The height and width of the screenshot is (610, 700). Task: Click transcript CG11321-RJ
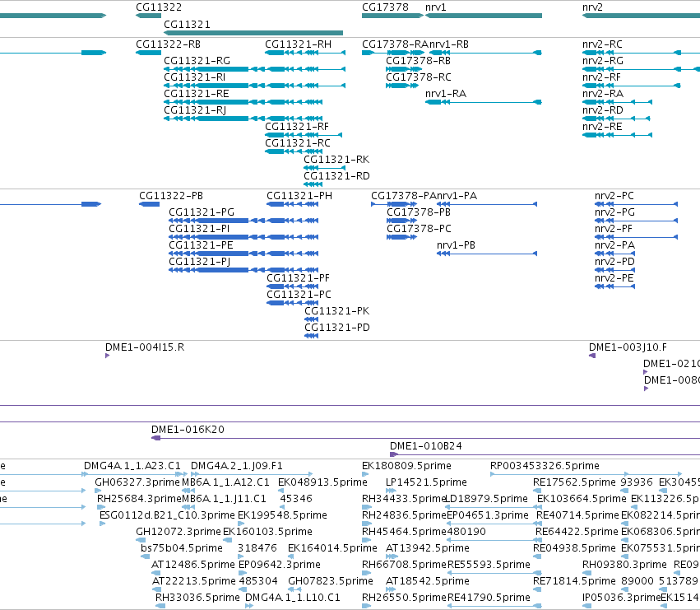pos(243,119)
